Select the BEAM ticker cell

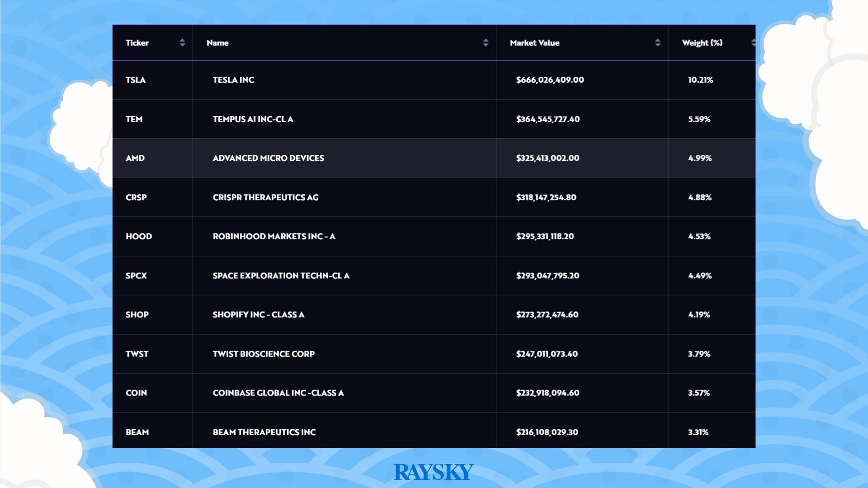(137, 432)
